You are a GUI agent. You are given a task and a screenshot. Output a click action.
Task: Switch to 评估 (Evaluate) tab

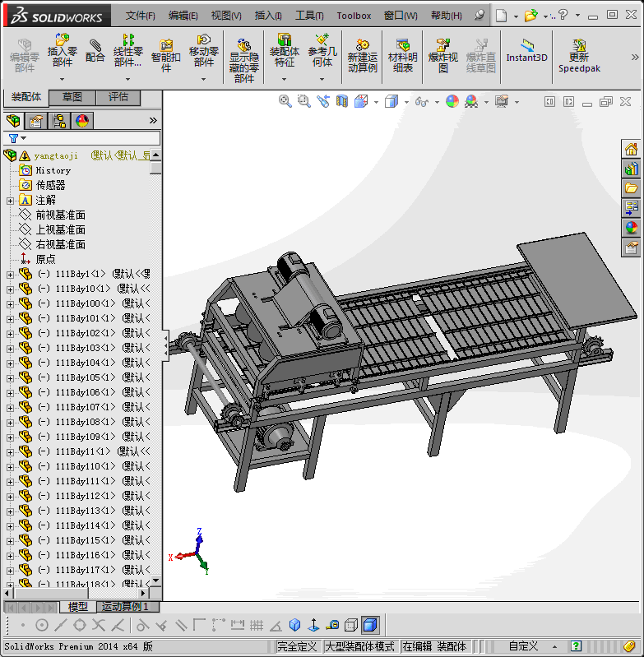pos(118,97)
